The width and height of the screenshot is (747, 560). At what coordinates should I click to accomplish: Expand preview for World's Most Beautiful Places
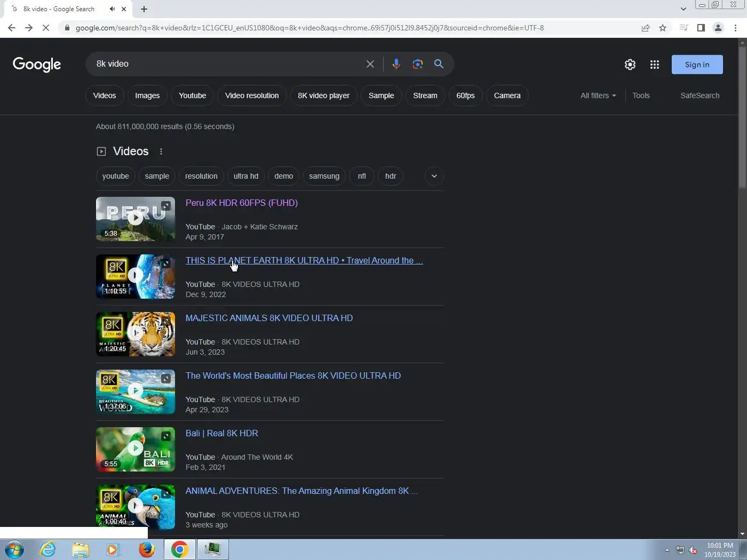pyautogui.click(x=166, y=378)
